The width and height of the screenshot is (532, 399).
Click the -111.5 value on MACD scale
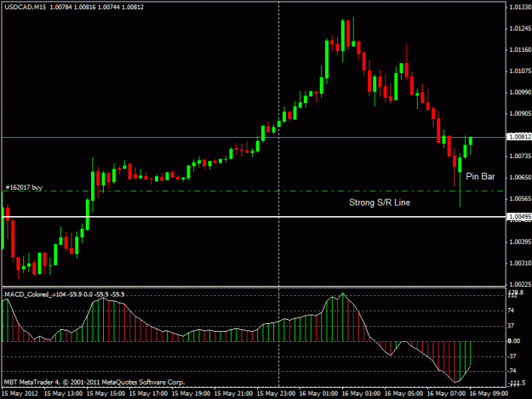[516, 383]
